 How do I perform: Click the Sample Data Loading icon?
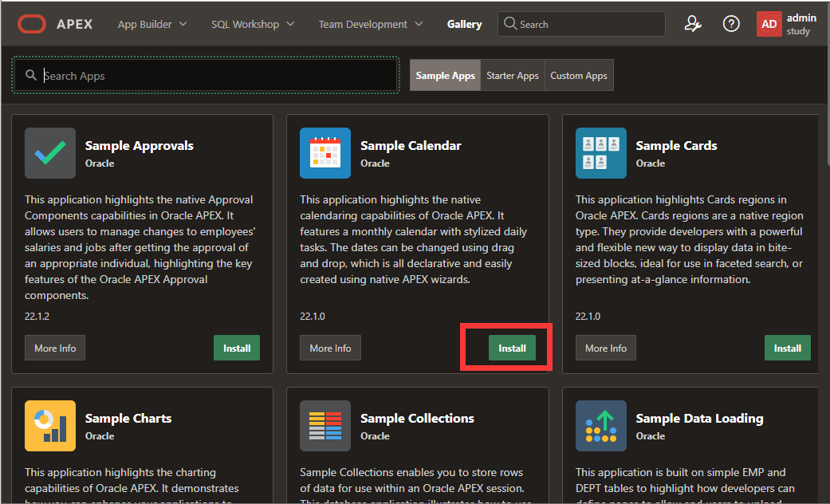pos(601,426)
